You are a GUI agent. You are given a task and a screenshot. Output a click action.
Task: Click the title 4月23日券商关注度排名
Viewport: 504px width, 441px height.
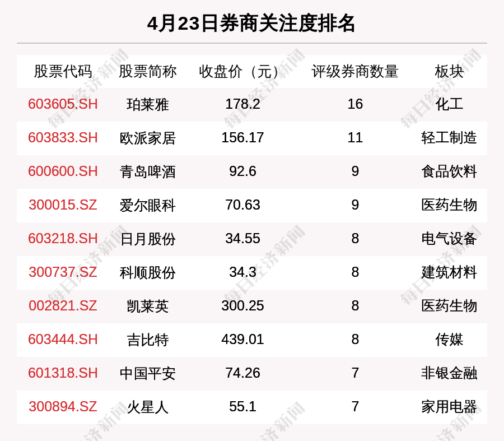pos(251,24)
